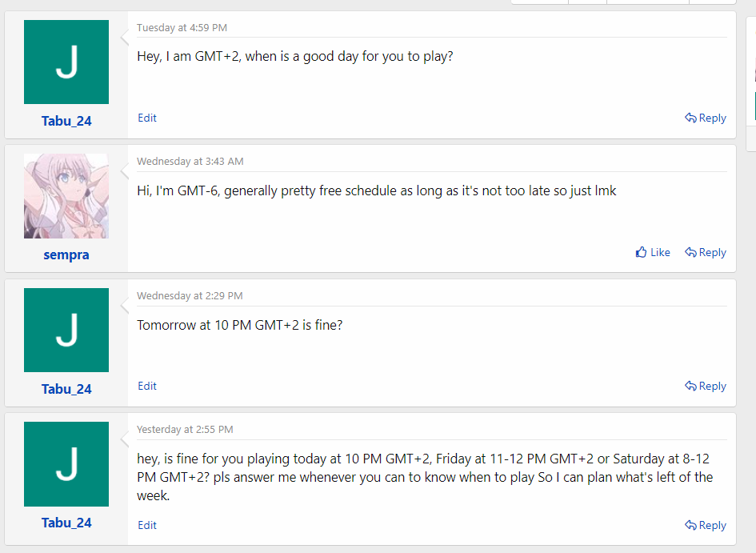Open 'Tuesday at 4:59 PM' timestamp permalink

182,28
